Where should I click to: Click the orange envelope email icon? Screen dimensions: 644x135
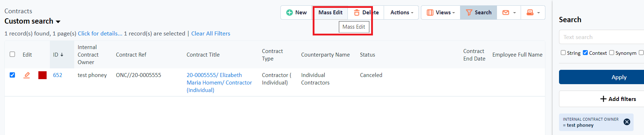[506, 13]
